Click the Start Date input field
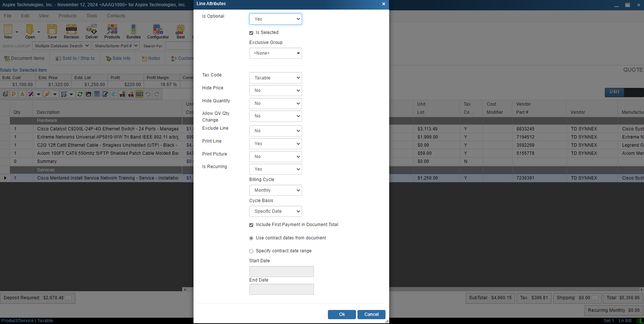The height and width of the screenshot is (324, 644). 281,272
